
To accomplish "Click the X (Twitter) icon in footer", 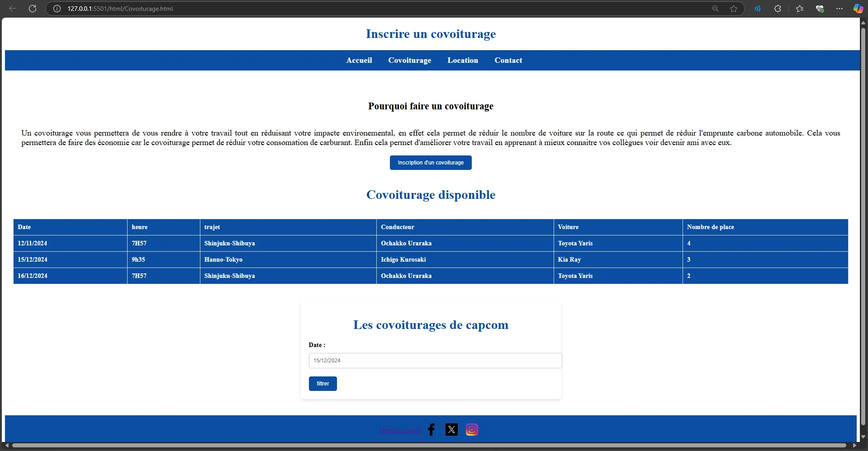I will coord(451,429).
